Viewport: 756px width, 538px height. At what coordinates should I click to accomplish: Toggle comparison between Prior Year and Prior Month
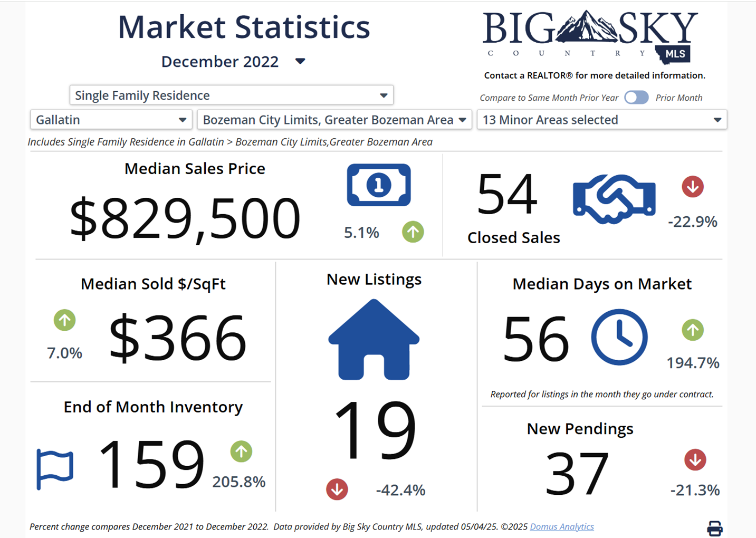636,98
